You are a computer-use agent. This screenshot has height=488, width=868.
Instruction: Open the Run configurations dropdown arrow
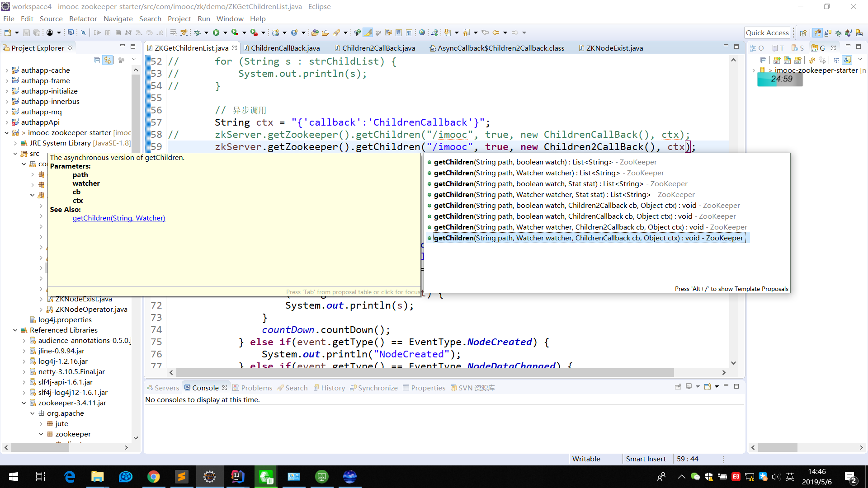(225, 33)
